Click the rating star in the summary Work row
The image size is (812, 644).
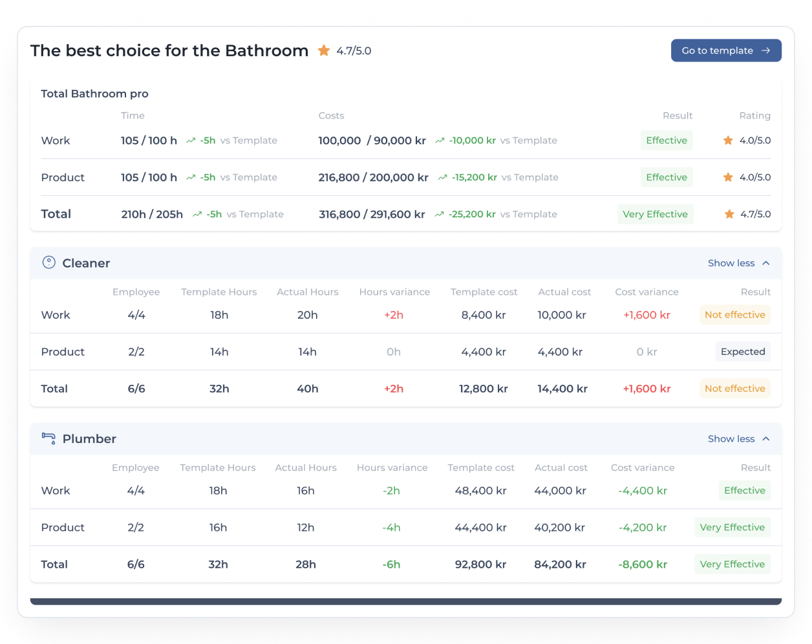click(728, 140)
